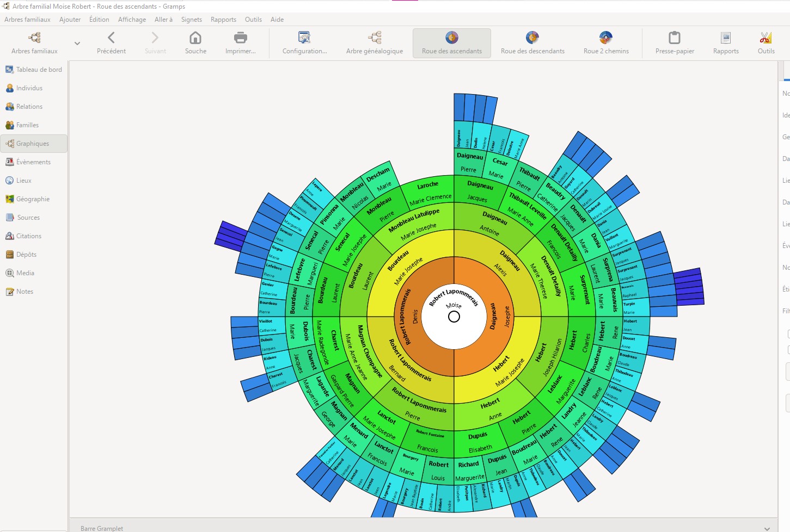Open the Affichage menu
The height and width of the screenshot is (532, 790).
[132, 20]
